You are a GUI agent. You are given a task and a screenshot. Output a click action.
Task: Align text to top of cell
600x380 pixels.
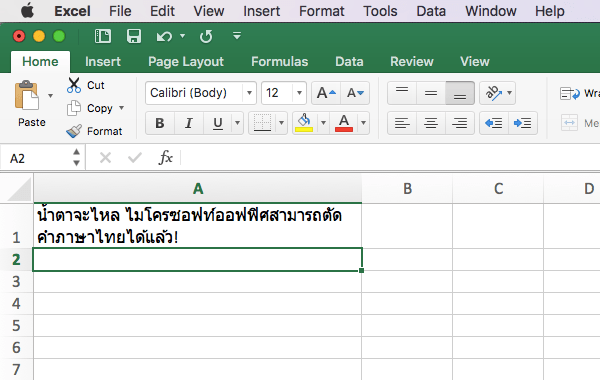point(402,93)
